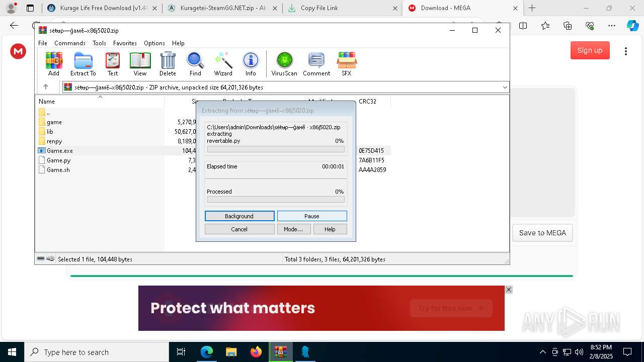Click the Mode... button

[293, 229]
